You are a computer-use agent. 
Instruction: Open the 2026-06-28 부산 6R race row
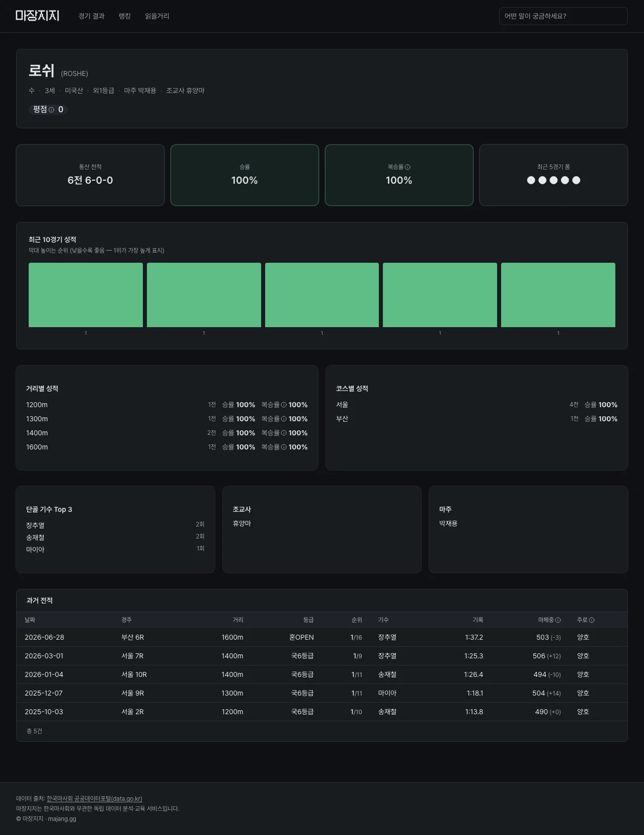(322, 637)
